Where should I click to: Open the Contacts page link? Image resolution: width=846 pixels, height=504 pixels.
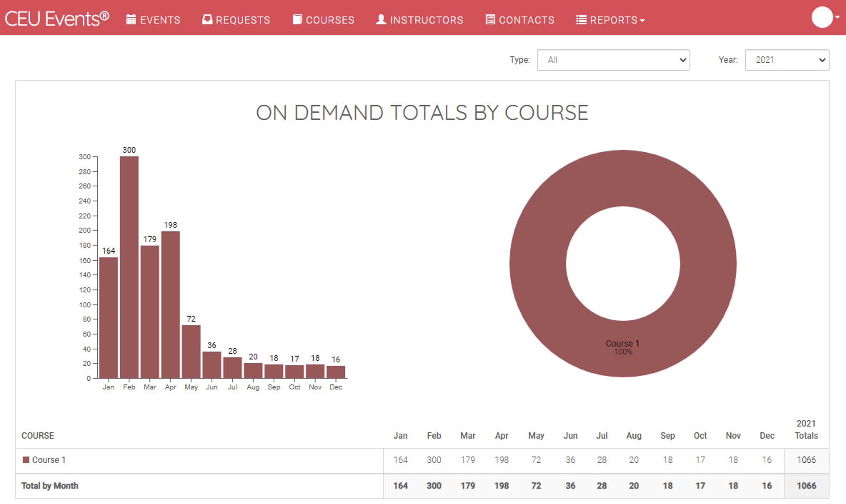pos(526,20)
